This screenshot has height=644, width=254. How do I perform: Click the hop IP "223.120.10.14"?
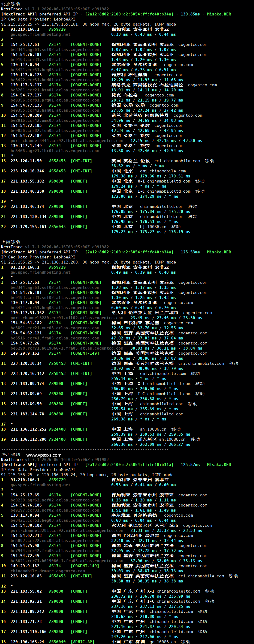point(26,363)
